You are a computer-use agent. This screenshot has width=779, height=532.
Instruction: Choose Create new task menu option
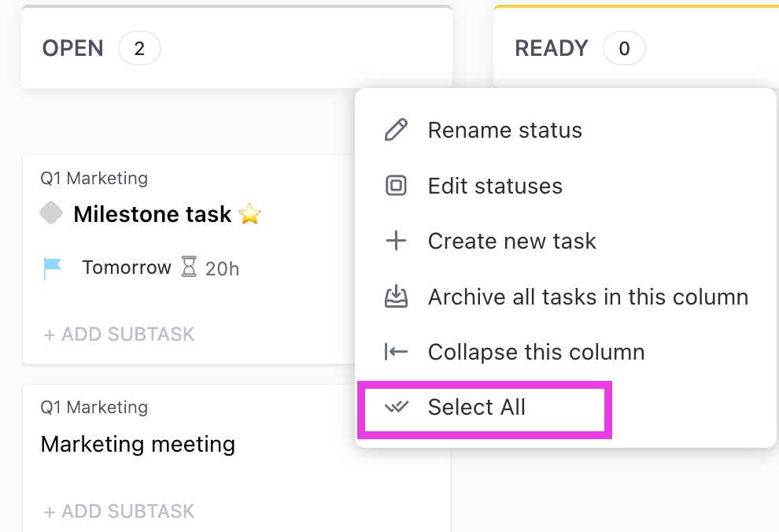(511, 241)
